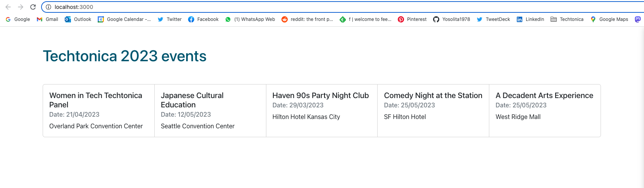Open the Yosolita1978 GitHub bookmark

click(451, 19)
